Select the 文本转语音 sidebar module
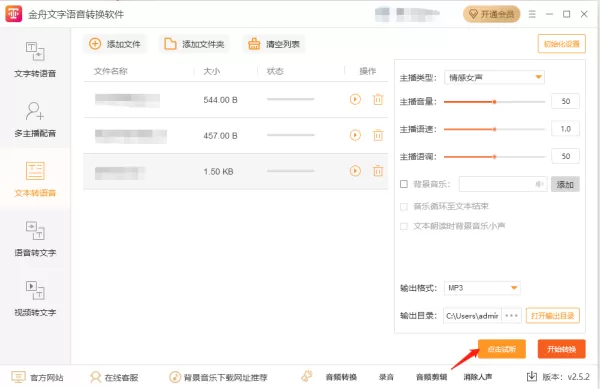Image resolution: width=600 pixels, height=389 pixels. point(35,179)
